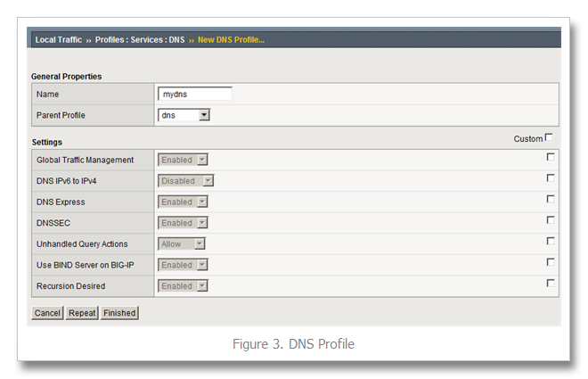Click the New DNS Profile... breadcrumb text
Image resolution: width=588 pixels, height=379 pixels.
231,40
